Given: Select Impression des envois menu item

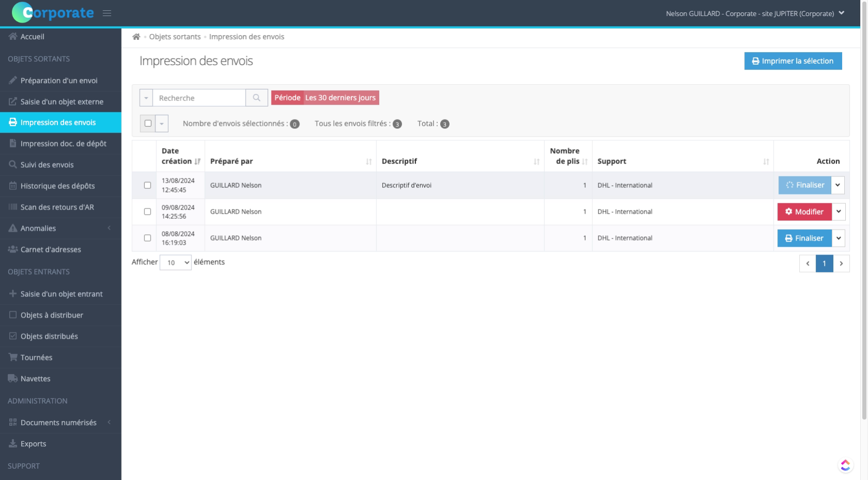Looking at the screenshot, I should coord(61,123).
